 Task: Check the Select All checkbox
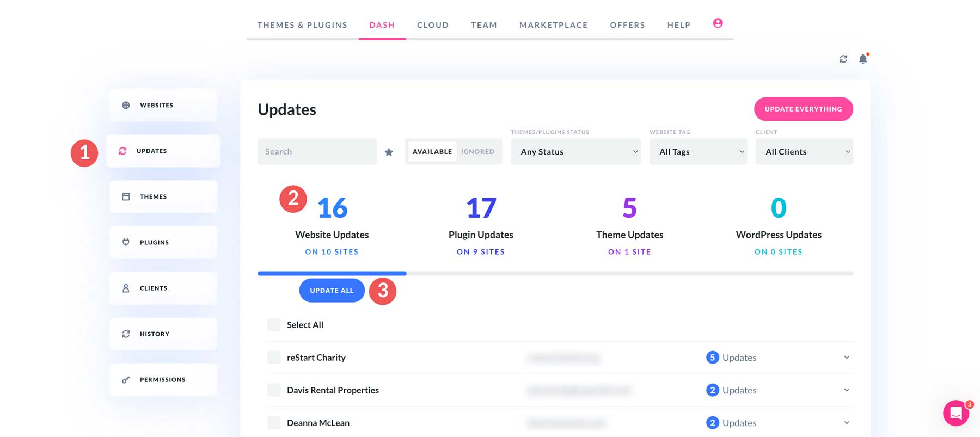coord(274,325)
